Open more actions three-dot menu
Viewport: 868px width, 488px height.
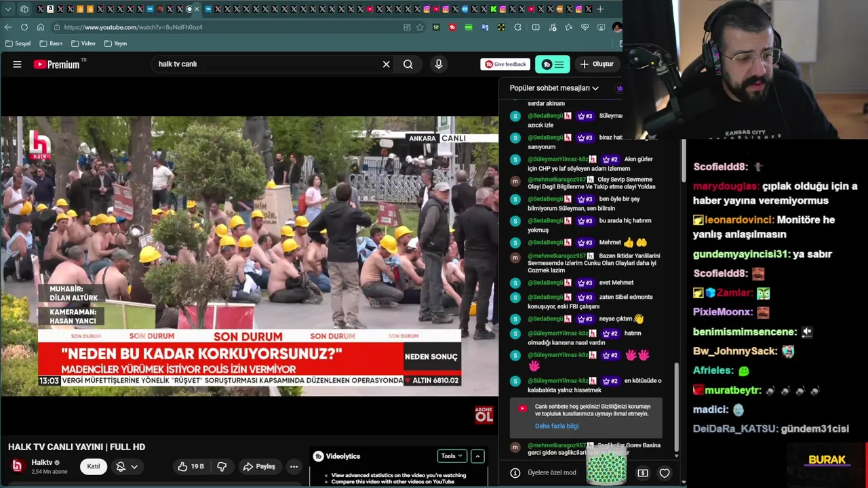294,466
